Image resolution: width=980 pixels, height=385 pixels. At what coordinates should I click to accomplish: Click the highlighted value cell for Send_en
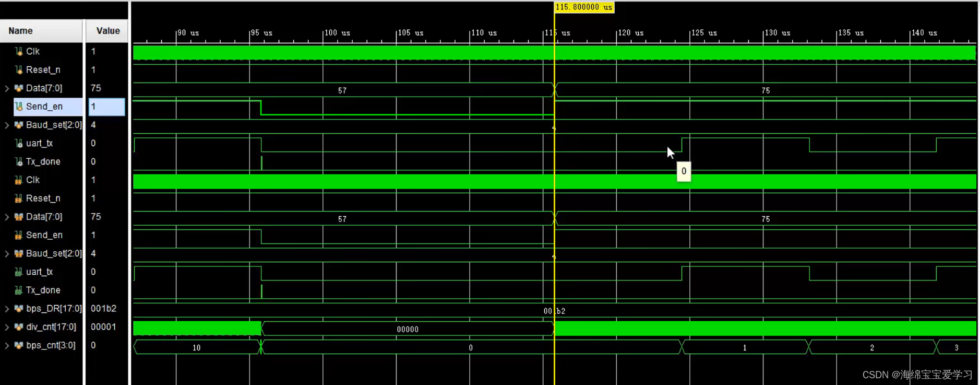coord(106,107)
